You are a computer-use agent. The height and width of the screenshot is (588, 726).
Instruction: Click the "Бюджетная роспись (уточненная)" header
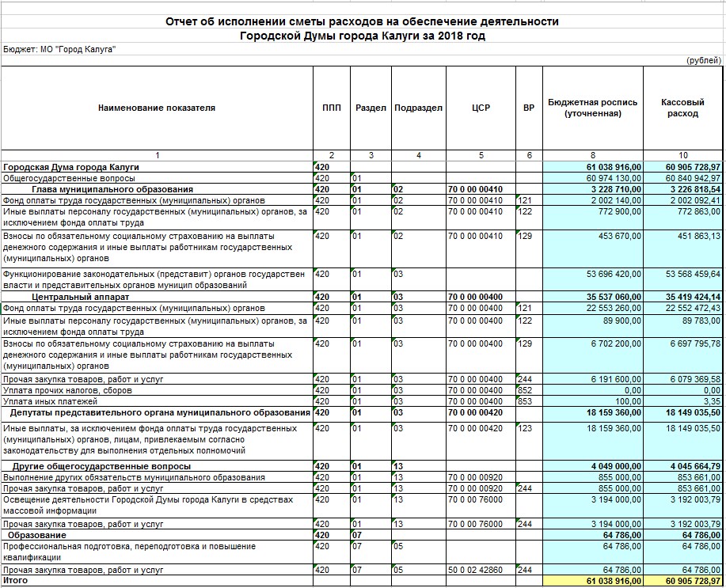coord(593,108)
